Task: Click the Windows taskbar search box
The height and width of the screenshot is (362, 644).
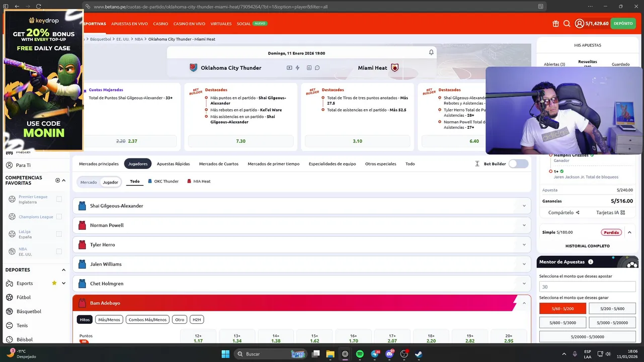Action: click(x=271, y=354)
